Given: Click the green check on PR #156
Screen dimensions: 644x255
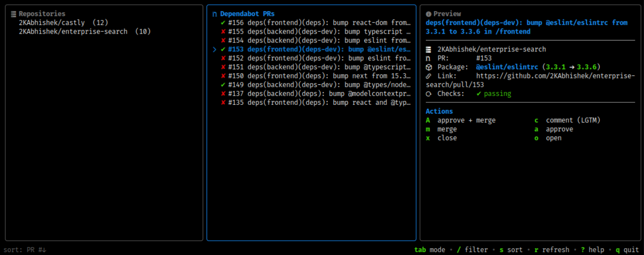Looking at the screenshot, I should coord(223,23).
